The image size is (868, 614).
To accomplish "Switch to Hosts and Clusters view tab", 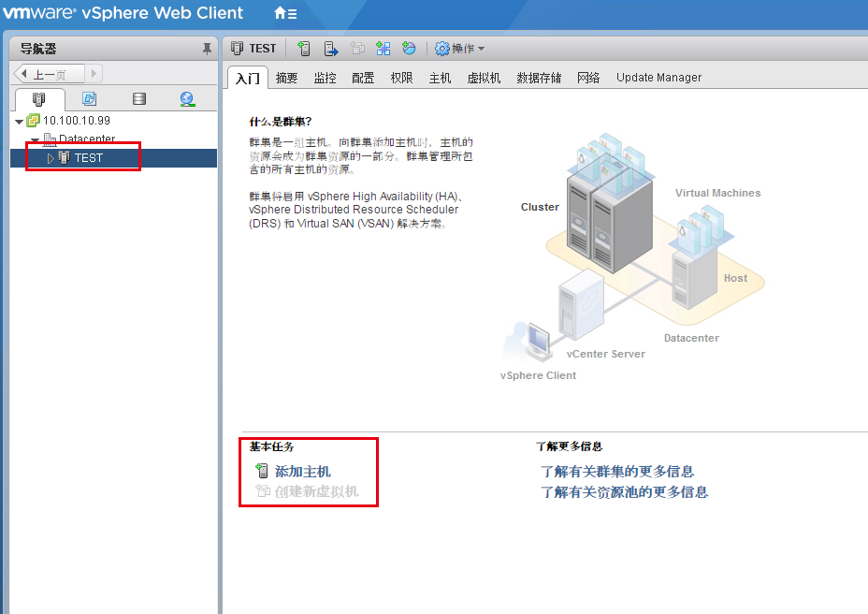I will (x=38, y=99).
